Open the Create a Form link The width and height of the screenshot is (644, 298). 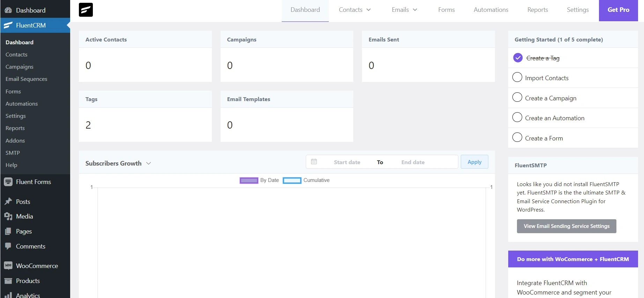tap(544, 138)
